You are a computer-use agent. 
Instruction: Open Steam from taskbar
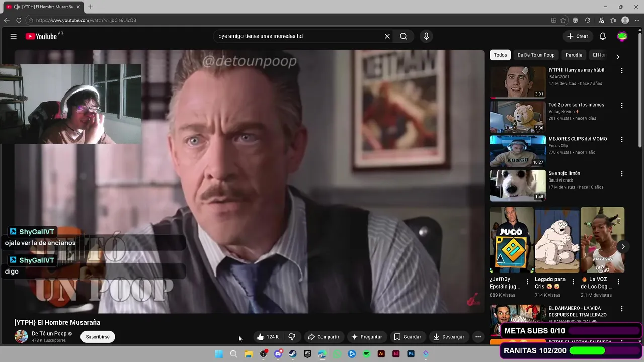coord(293,354)
